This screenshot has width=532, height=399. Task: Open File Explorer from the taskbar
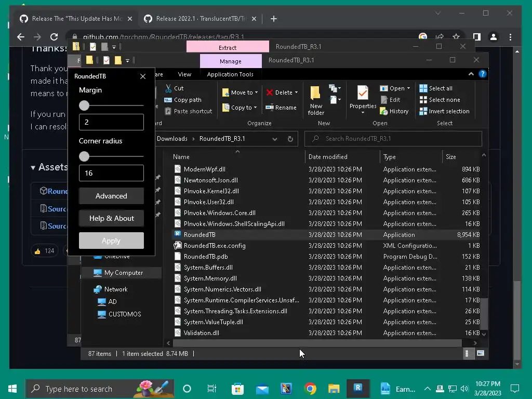tap(334, 389)
